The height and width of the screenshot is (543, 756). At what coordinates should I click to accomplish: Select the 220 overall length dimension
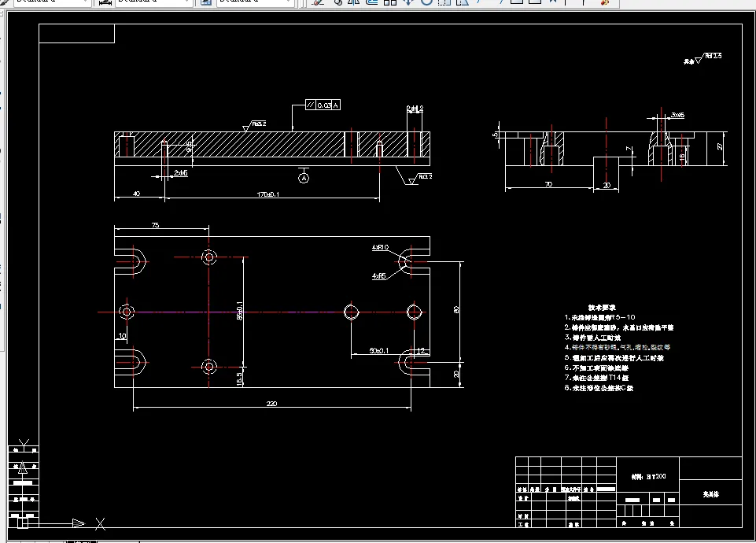point(272,404)
